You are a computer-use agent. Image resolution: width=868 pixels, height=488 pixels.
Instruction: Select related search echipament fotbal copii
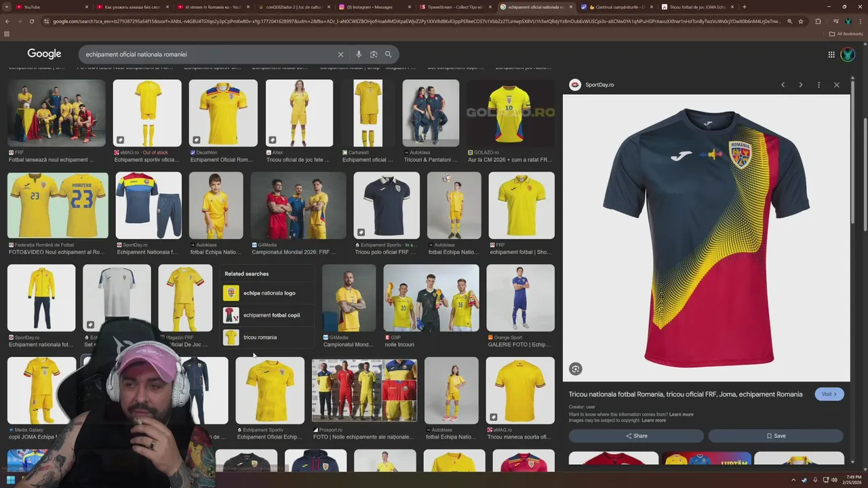click(x=268, y=315)
